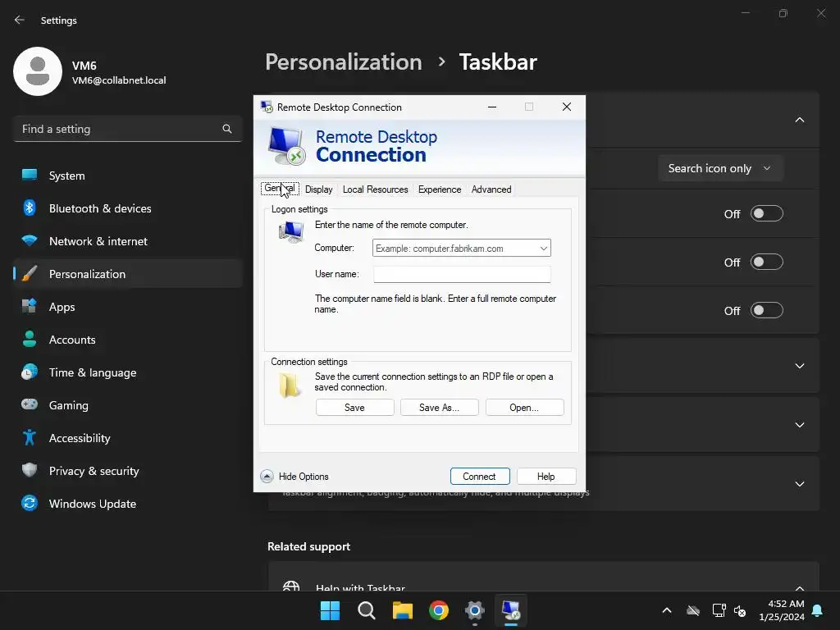The image size is (840, 630).
Task: Click the Settings back arrow
Action: pos(20,20)
